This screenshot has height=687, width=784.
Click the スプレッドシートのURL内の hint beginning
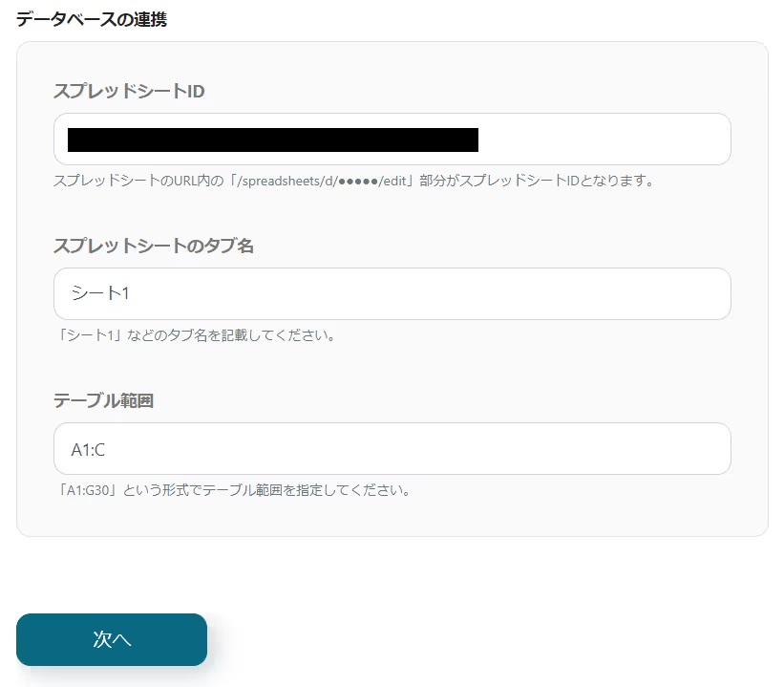point(138,181)
